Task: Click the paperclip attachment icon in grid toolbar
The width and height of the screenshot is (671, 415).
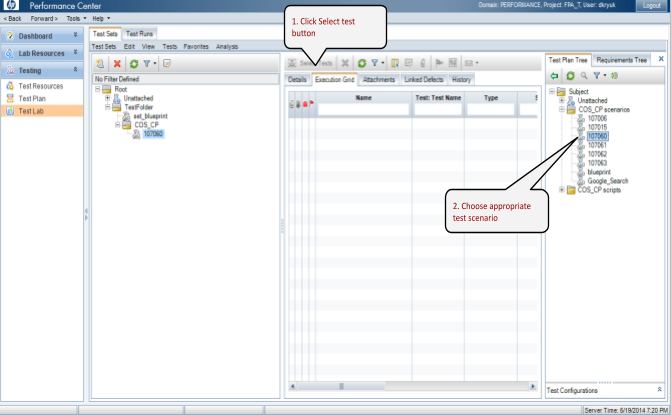Action: click(422, 63)
